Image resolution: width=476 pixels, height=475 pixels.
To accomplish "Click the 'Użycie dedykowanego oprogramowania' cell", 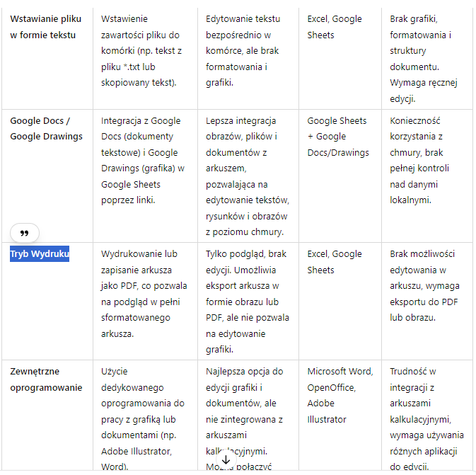I will [x=144, y=418].
